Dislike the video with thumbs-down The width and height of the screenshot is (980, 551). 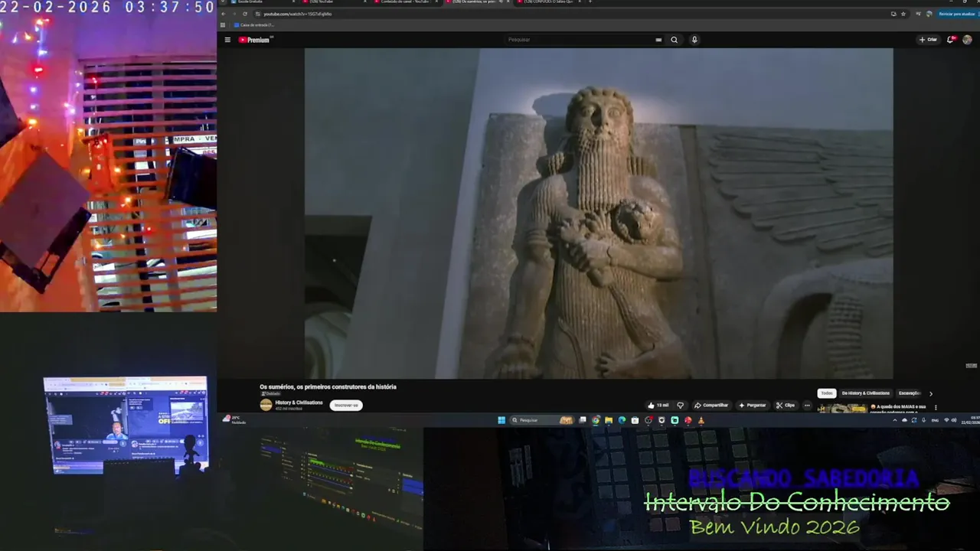coord(680,406)
